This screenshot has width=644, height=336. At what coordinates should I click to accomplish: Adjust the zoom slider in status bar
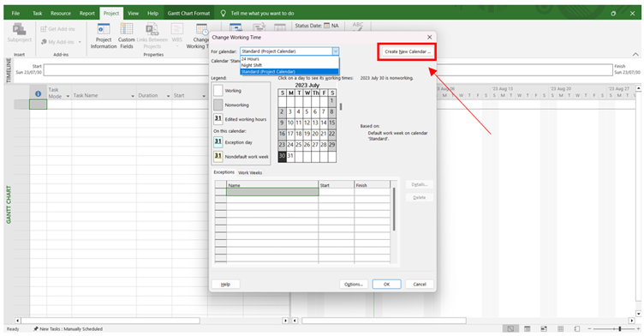point(620,328)
